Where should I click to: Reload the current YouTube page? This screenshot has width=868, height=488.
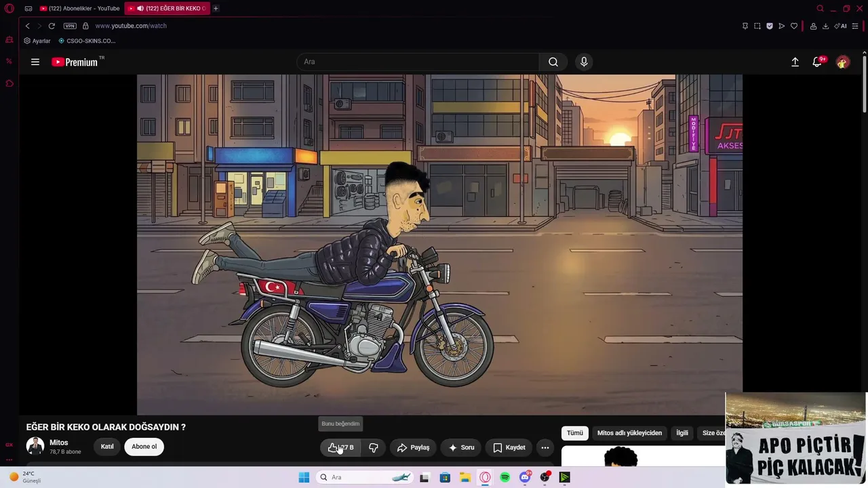click(52, 26)
